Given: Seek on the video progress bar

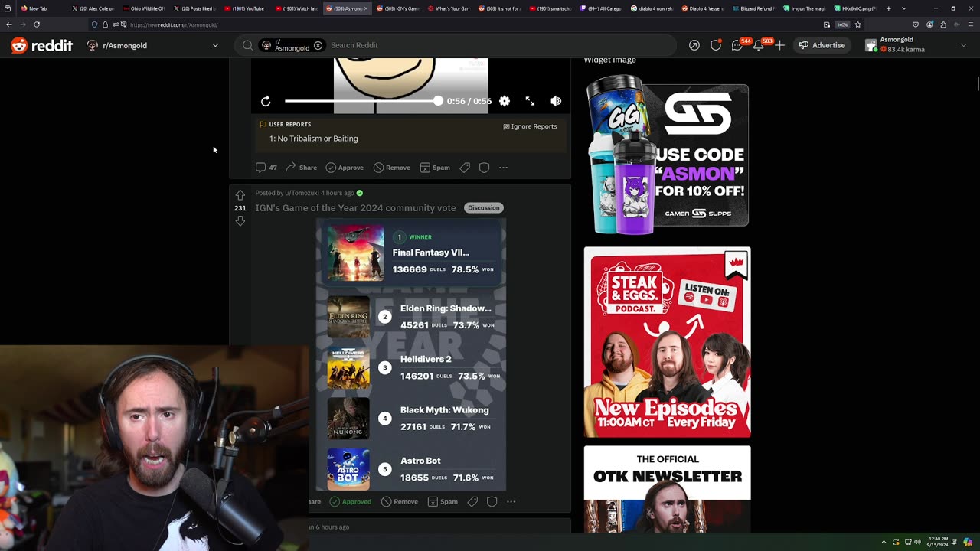Looking at the screenshot, I should pyautogui.click(x=363, y=101).
